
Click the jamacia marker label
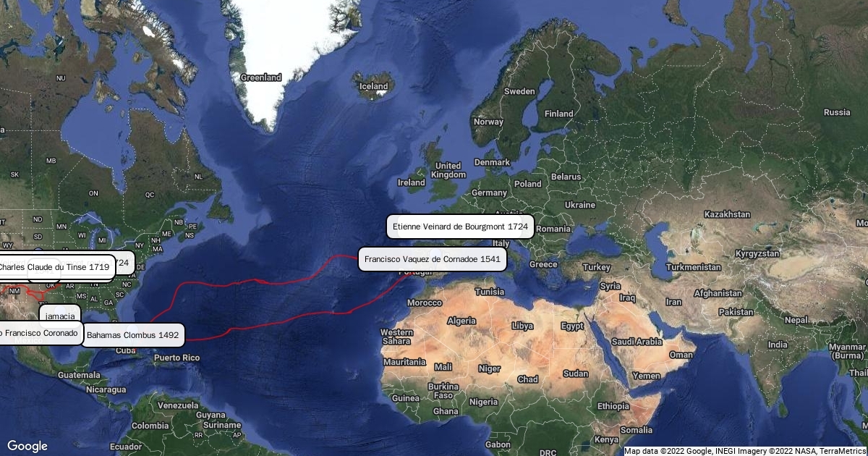tap(60, 316)
